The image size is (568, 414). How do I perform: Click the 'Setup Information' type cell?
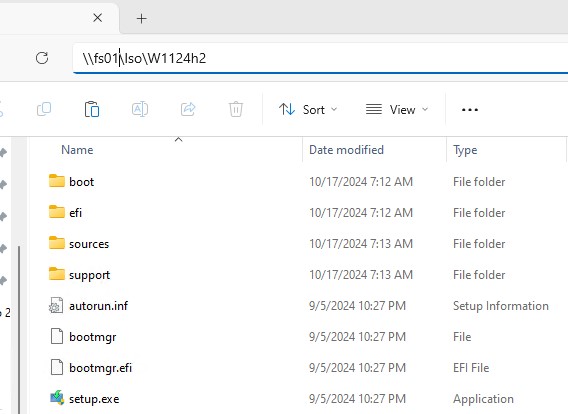pyautogui.click(x=501, y=306)
